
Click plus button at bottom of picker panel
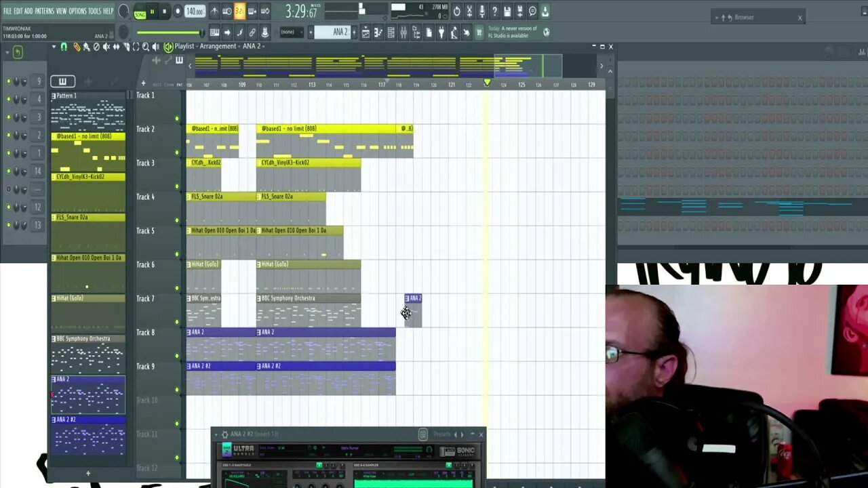click(87, 473)
